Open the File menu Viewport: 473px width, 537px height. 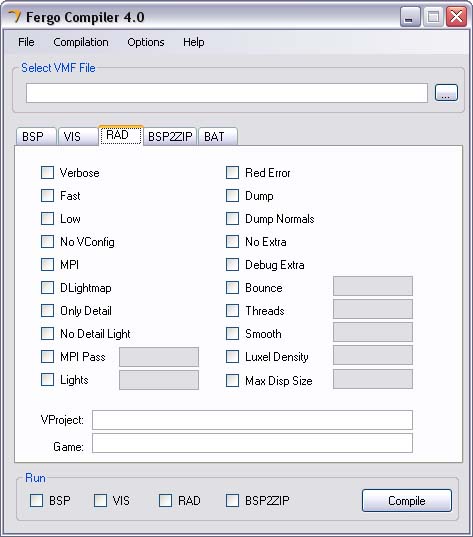pos(26,42)
